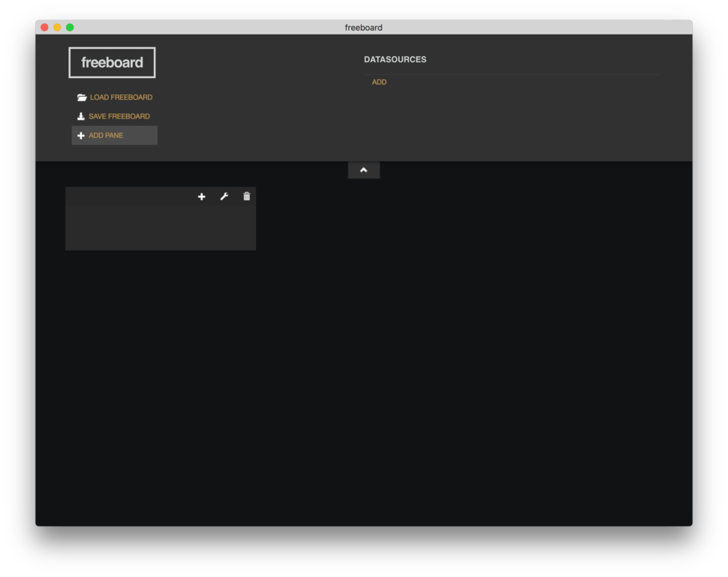Click the download icon beside SAVE FREEBOARD

point(80,116)
